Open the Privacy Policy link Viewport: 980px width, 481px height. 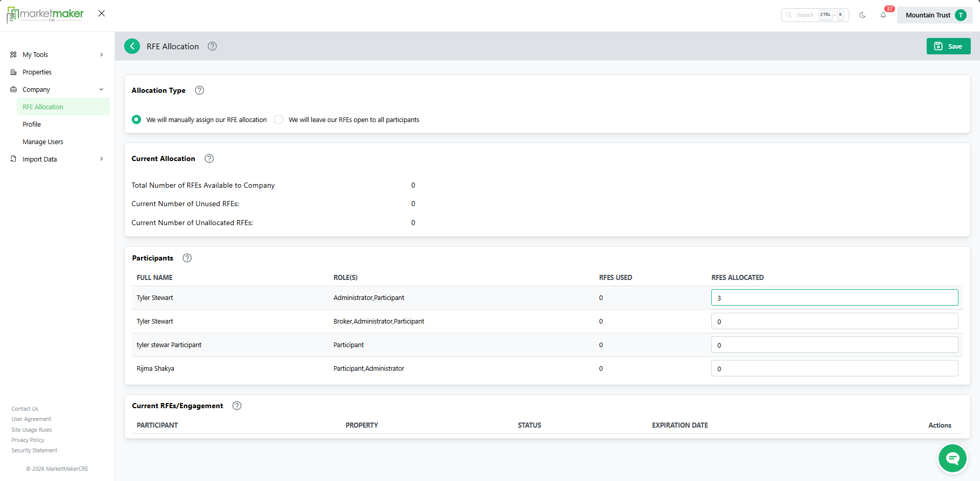coord(28,440)
